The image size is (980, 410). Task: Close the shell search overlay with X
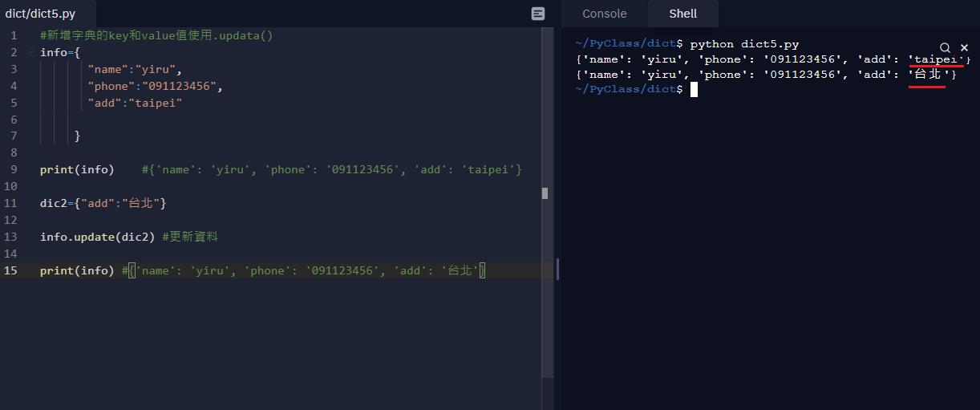964,48
